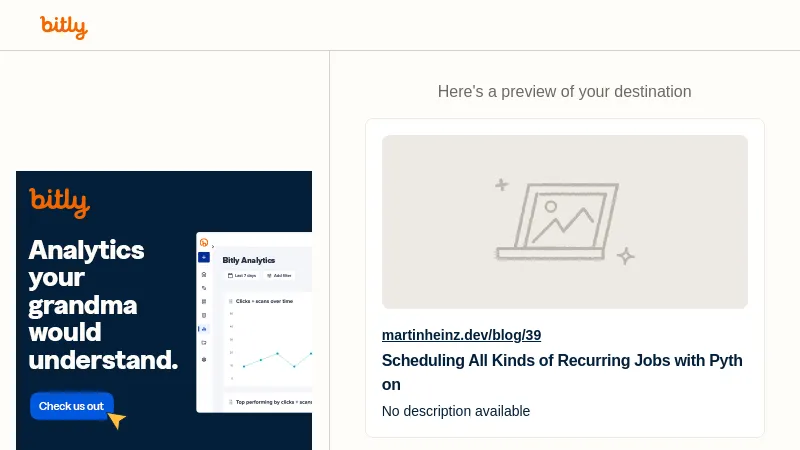Click the "Analytics your grandma would understand" headline
800x450 pixels.
(103, 304)
